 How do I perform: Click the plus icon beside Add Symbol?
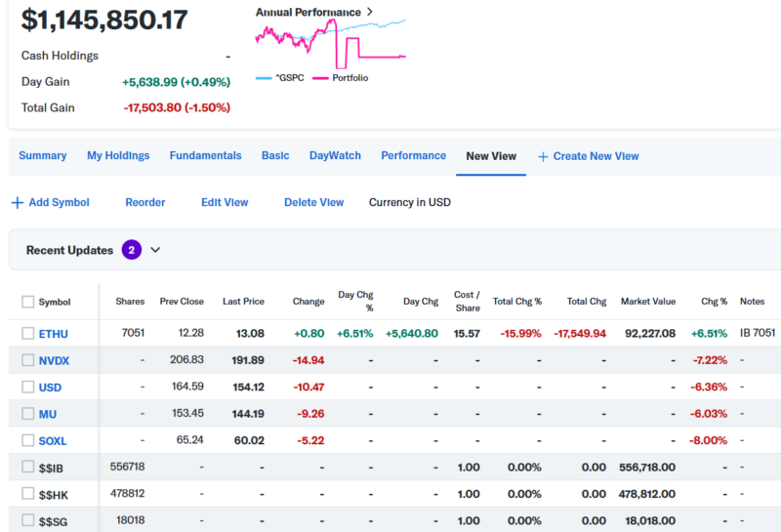tap(17, 203)
